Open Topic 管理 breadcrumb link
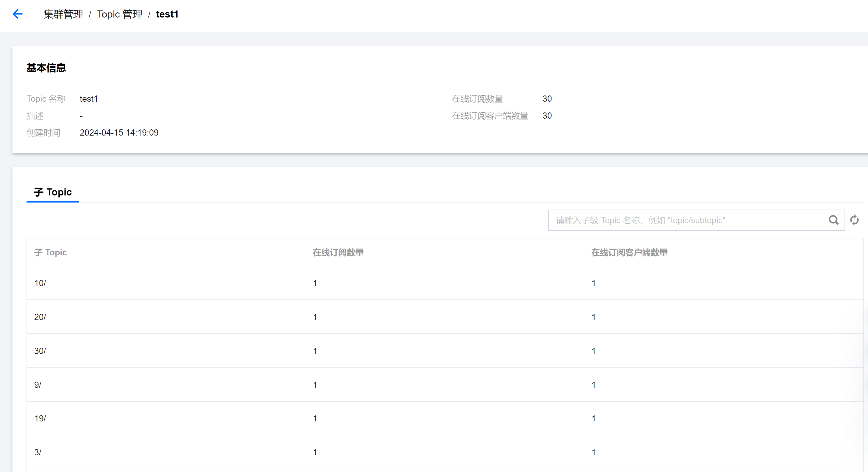This screenshot has height=472, width=868. 120,14
